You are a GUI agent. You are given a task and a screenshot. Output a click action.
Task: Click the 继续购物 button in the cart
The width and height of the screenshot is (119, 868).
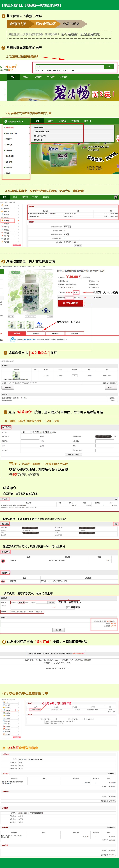tap(8, 388)
